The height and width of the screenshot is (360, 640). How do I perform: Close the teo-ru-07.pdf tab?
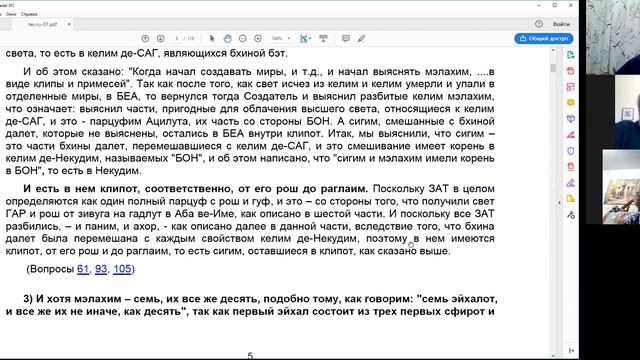coord(69,24)
